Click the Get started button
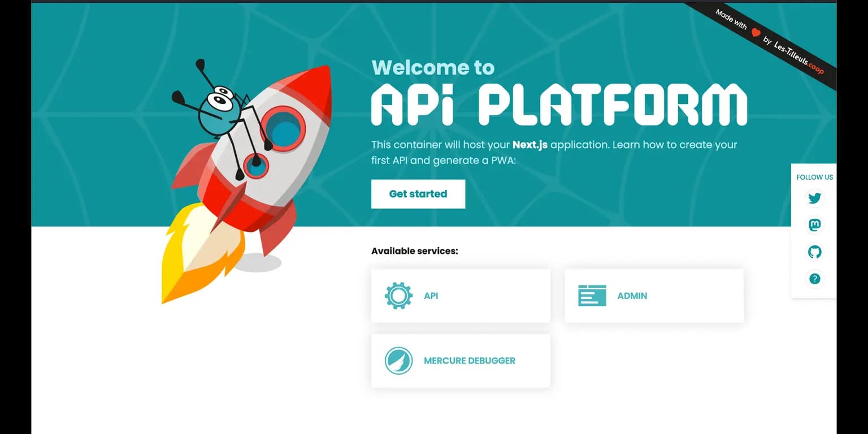This screenshot has width=868, height=434. pyautogui.click(x=418, y=194)
